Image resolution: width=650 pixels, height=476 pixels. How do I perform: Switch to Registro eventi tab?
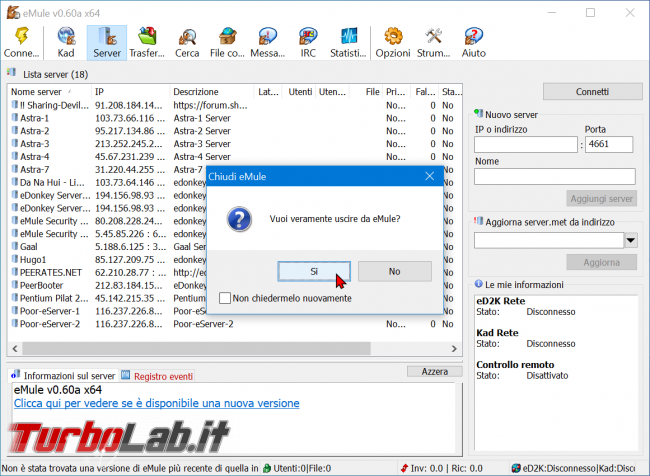coord(158,376)
